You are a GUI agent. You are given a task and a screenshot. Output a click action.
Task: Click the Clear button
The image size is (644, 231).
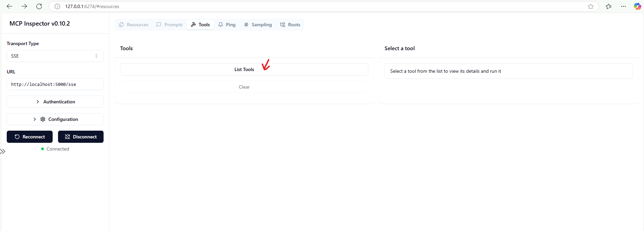point(244,87)
